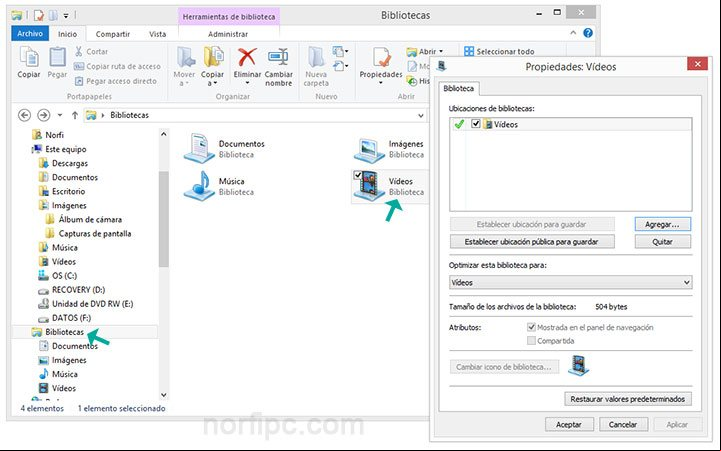Close the Propiedades: Vídeos dialog
721x451 pixels.
coord(697,64)
